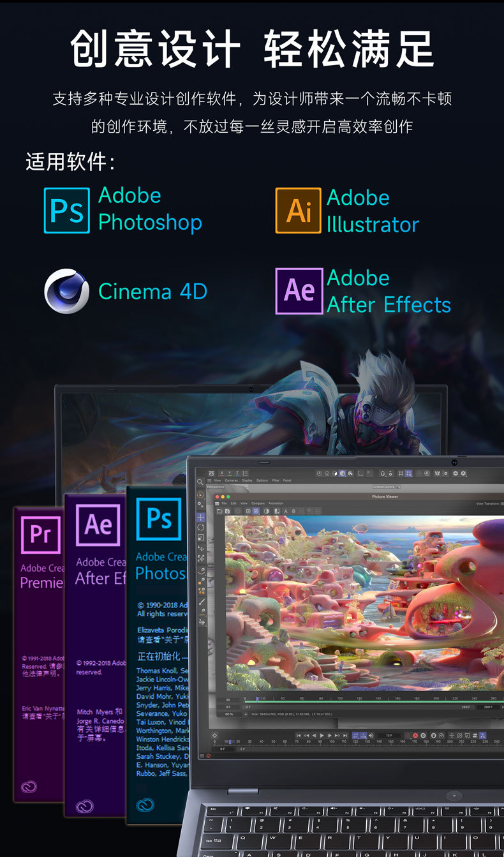Select the Scale tool in Cinema 4D
The width and height of the screenshot is (504, 857).
200,537
